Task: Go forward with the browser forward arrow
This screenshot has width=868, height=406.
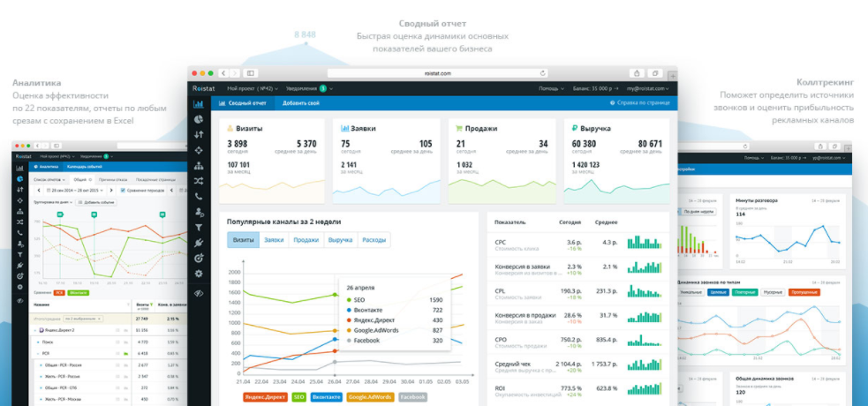Action: tap(235, 73)
